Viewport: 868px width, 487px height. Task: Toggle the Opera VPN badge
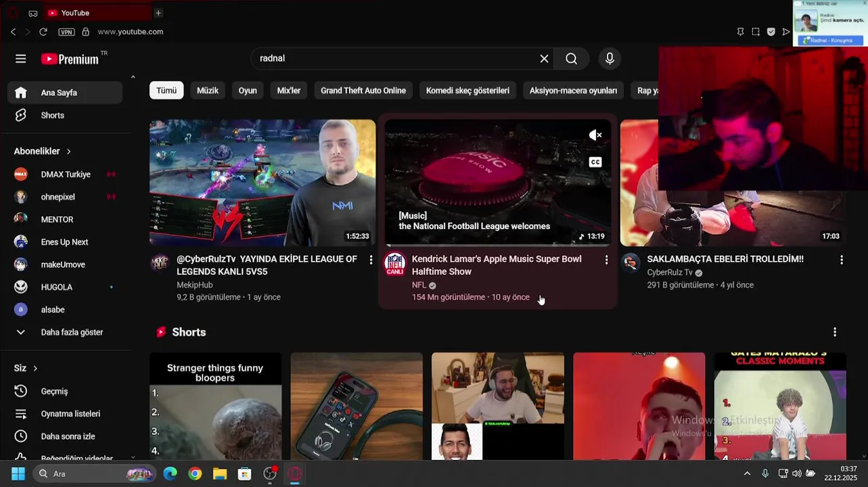(x=66, y=32)
